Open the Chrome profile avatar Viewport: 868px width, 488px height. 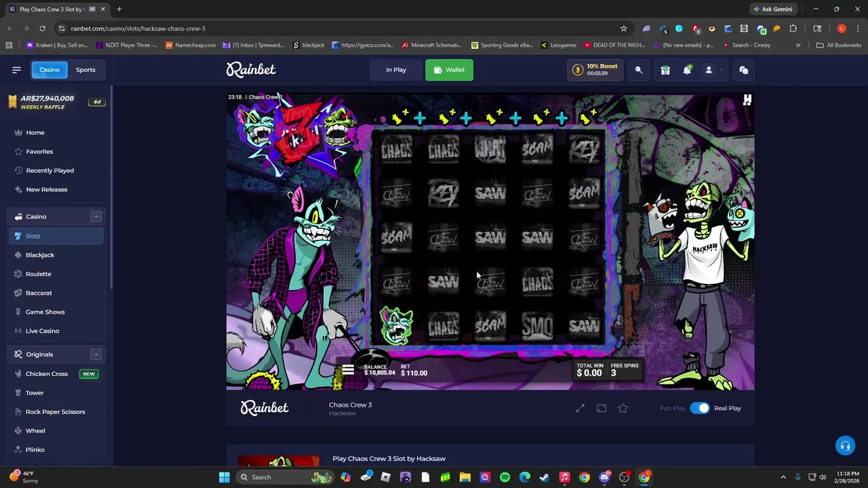coord(842,28)
